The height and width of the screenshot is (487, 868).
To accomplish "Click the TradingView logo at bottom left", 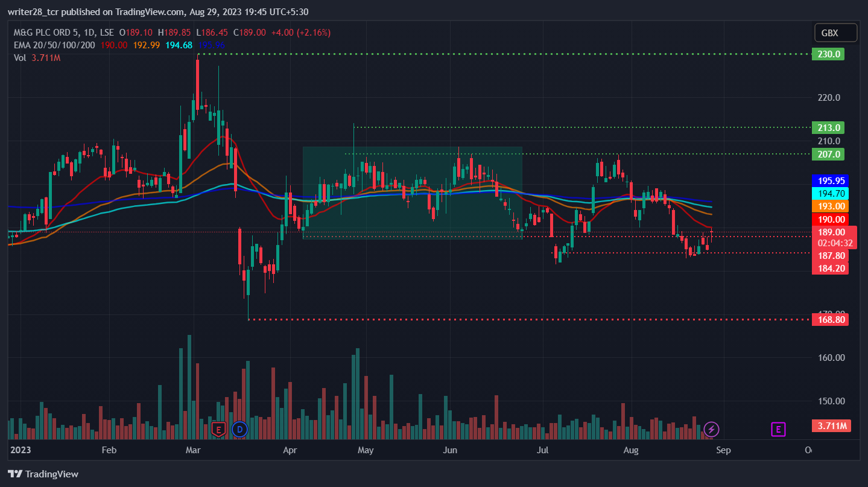I will pos(43,474).
